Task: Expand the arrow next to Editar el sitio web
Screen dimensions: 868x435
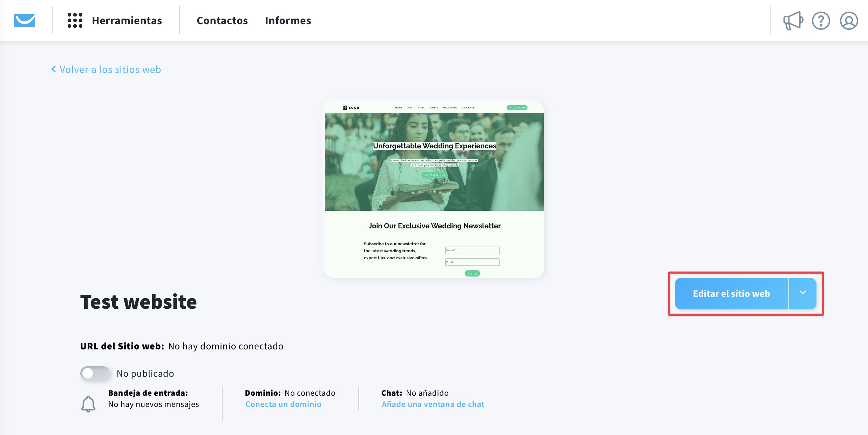Action: tap(802, 293)
